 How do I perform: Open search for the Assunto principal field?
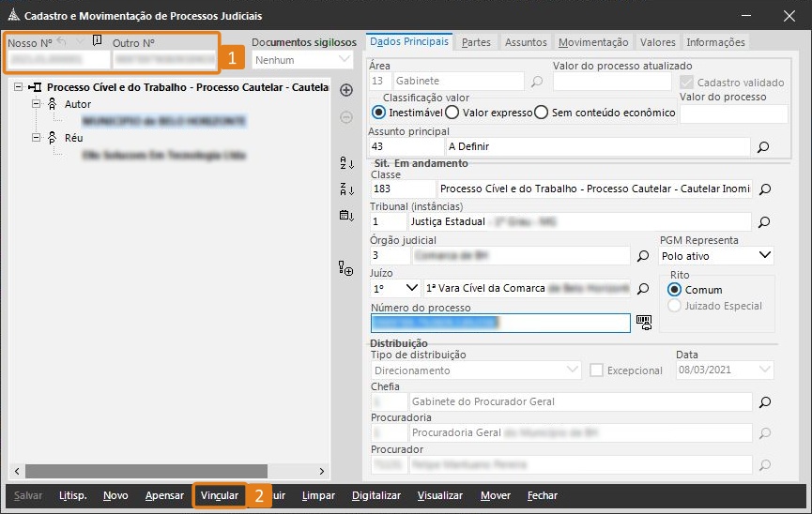click(763, 147)
